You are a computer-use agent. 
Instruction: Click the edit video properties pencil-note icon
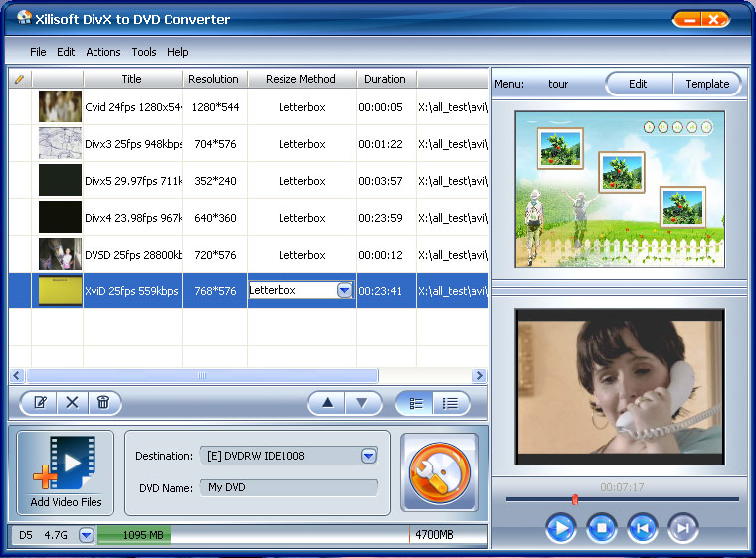(40, 402)
